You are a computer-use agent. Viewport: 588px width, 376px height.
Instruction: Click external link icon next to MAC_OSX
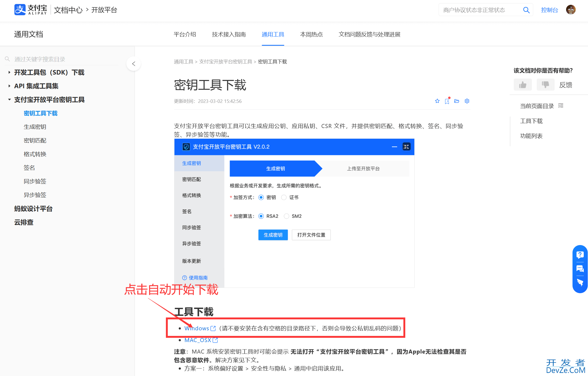click(215, 340)
